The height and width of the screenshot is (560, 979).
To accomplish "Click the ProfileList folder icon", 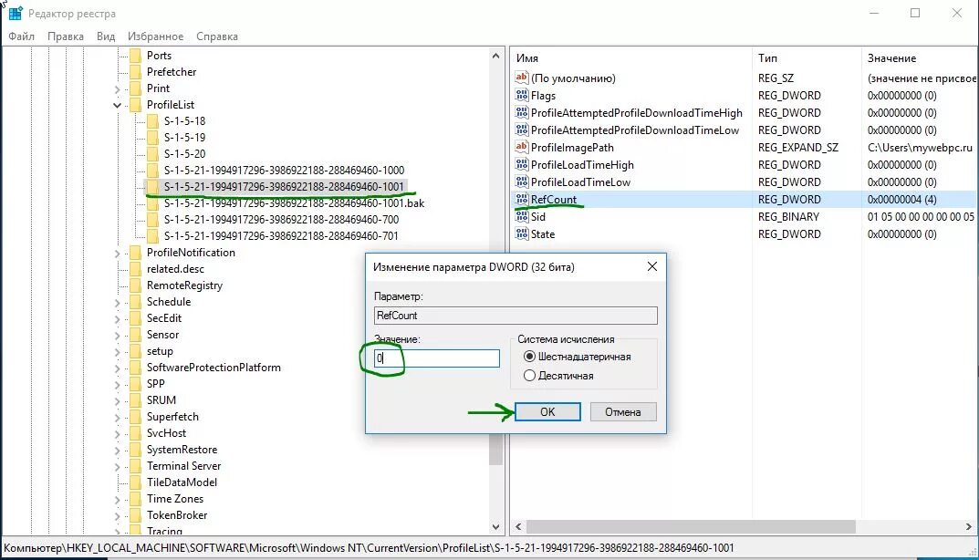I will tap(135, 105).
